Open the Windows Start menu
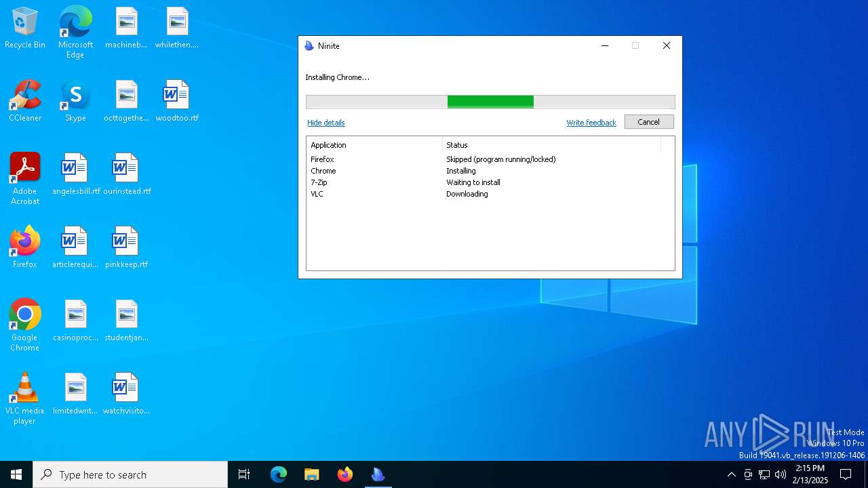 tap(16, 474)
